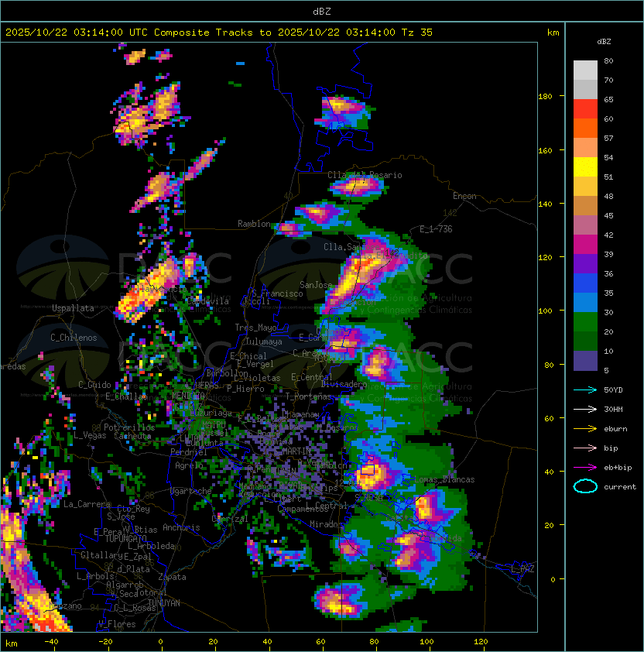
Task: Click the cyan 50YD arrow legend icon
Action: tap(585, 389)
